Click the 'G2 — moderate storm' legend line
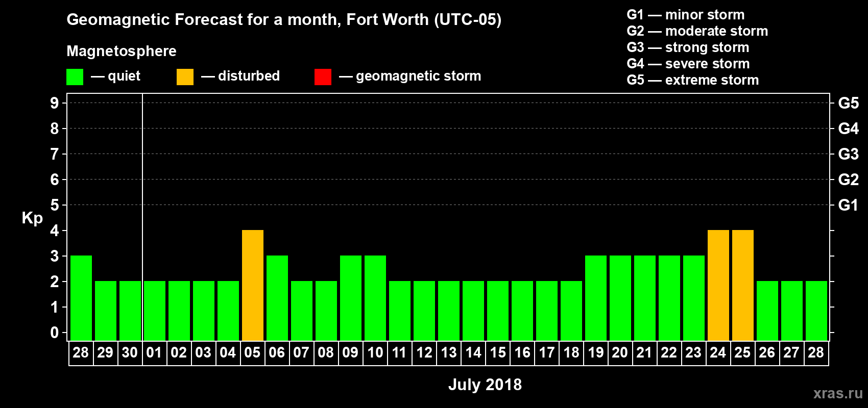The width and height of the screenshot is (868, 408). coord(697,31)
